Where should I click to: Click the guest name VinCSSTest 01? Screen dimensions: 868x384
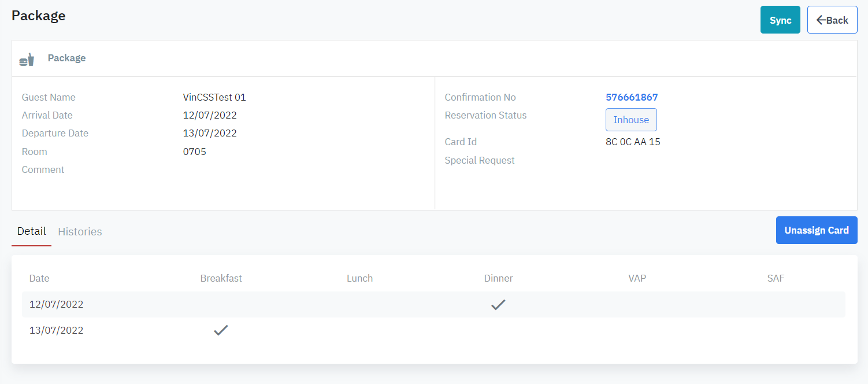pos(214,97)
